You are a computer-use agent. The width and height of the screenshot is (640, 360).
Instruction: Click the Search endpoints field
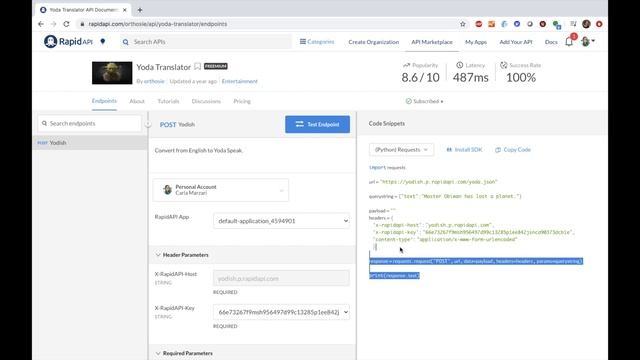click(x=90, y=123)
